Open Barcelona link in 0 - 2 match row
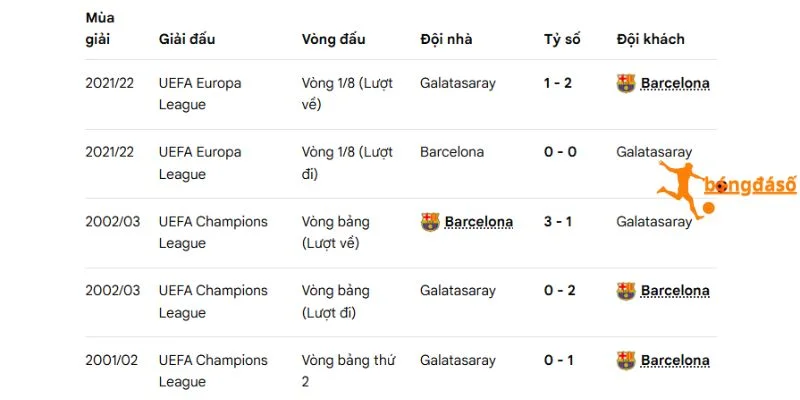The image size is (800, 400). point(675,291)
